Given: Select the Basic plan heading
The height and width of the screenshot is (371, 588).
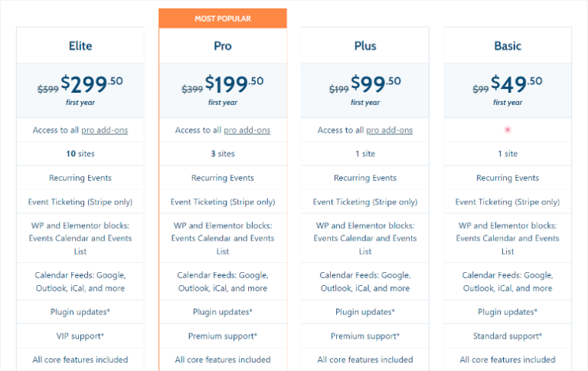Looking at the screenshot, I should [508, 46].
